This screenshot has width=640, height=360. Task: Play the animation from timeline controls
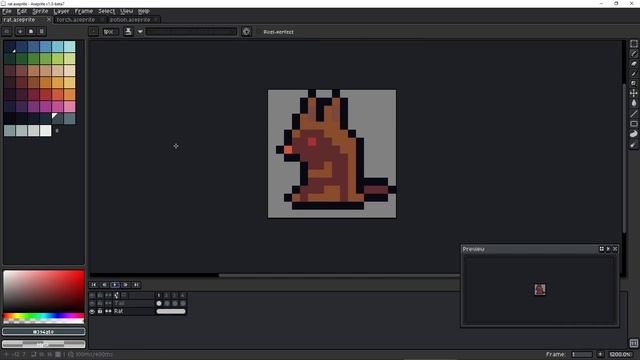[x=115, y=284]
